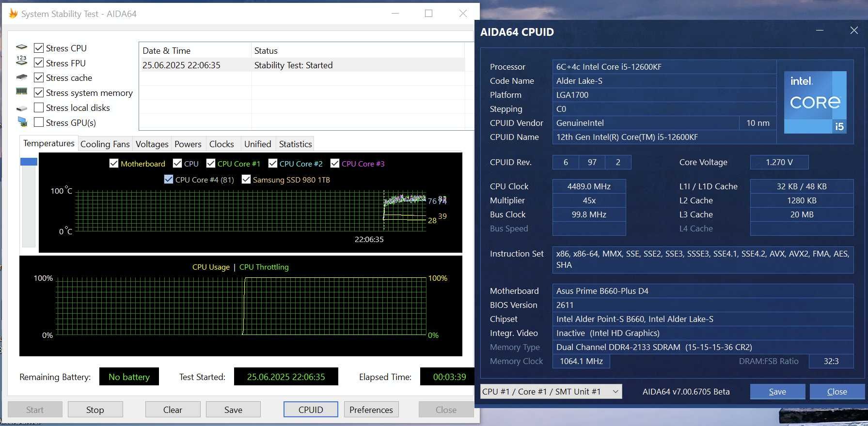Click the CPU Throttling graph label
Image resolution: width=868 pixels, height=426 pixels.
click(x=264, y=267)
